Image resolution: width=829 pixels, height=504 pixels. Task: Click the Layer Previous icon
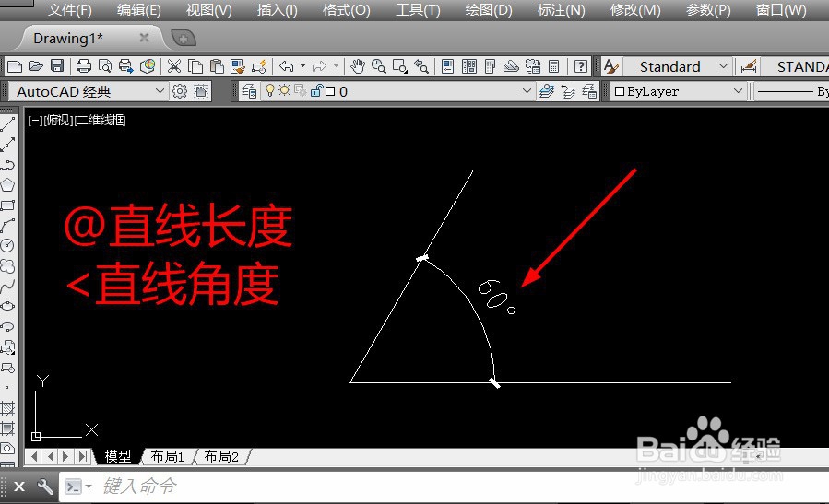568,91
